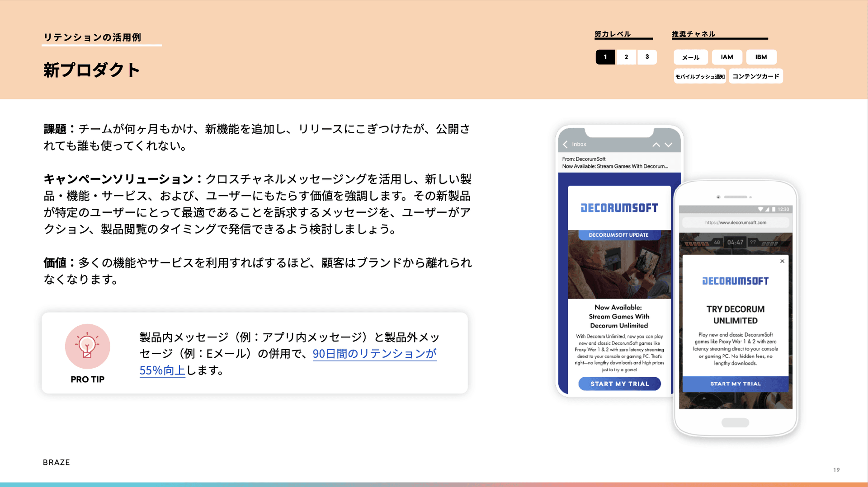
Task: Click the down chevron in email header
Action: pyautogui.click(x=669, y=145)
